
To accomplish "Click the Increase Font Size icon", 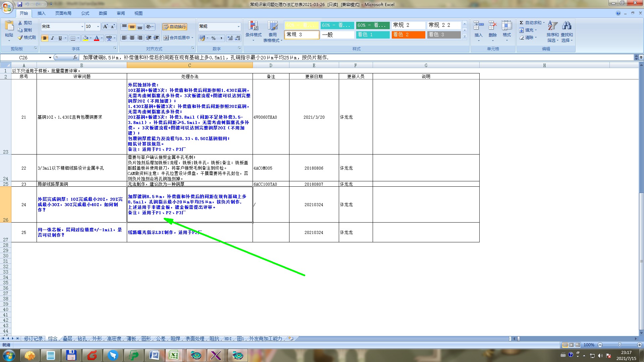I will coord(105,26).
